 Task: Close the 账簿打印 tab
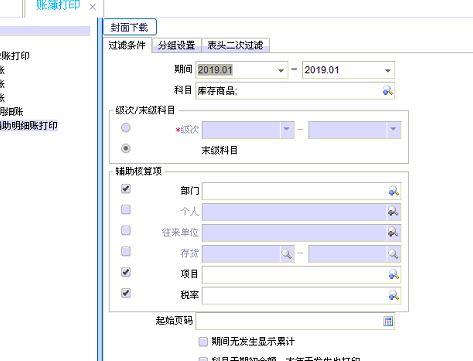point(92,7)
